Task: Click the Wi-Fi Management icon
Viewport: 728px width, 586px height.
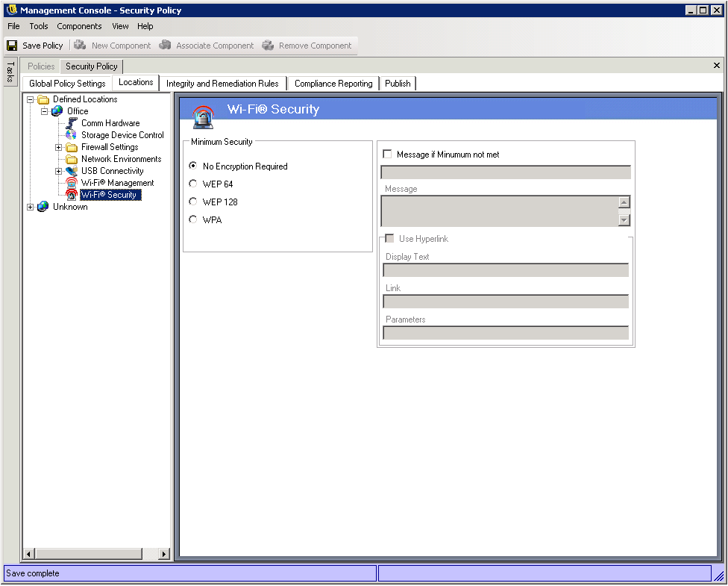Action: [x=72, y=183]
